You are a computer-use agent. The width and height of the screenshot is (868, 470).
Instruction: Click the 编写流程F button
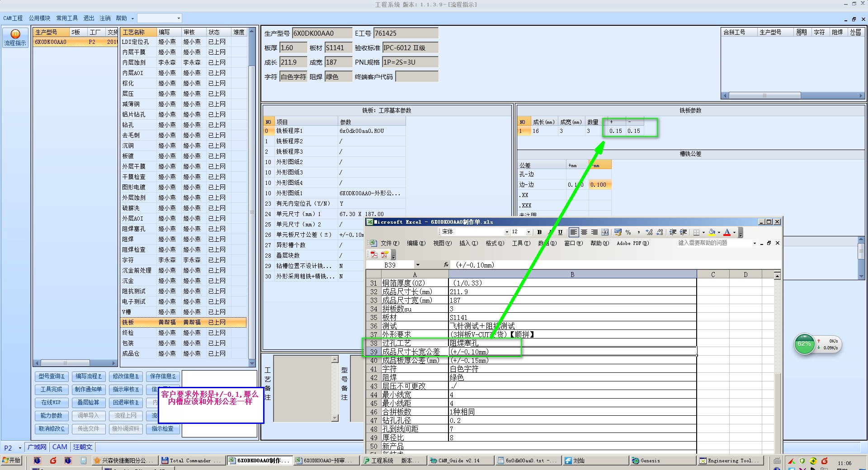tap(89, 376)
